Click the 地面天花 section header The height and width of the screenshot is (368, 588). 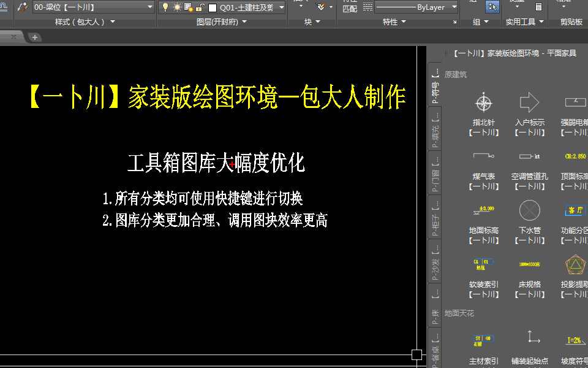(x=459, y=313)
